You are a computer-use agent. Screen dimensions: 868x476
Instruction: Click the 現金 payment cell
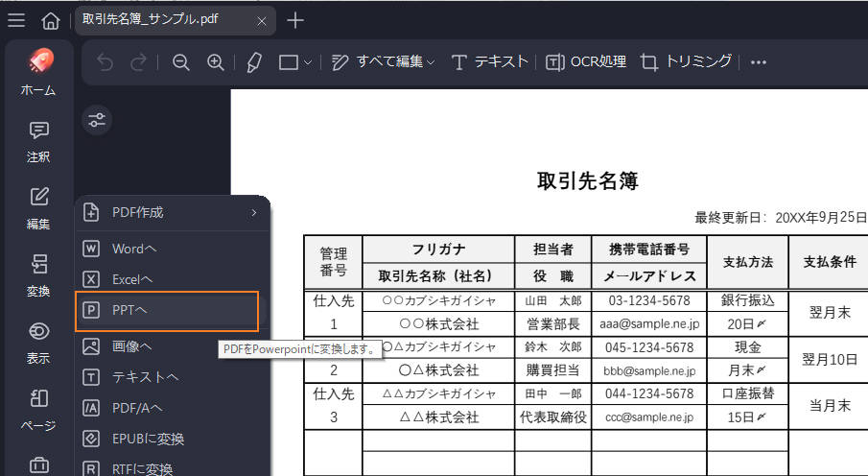pos(748,347)
